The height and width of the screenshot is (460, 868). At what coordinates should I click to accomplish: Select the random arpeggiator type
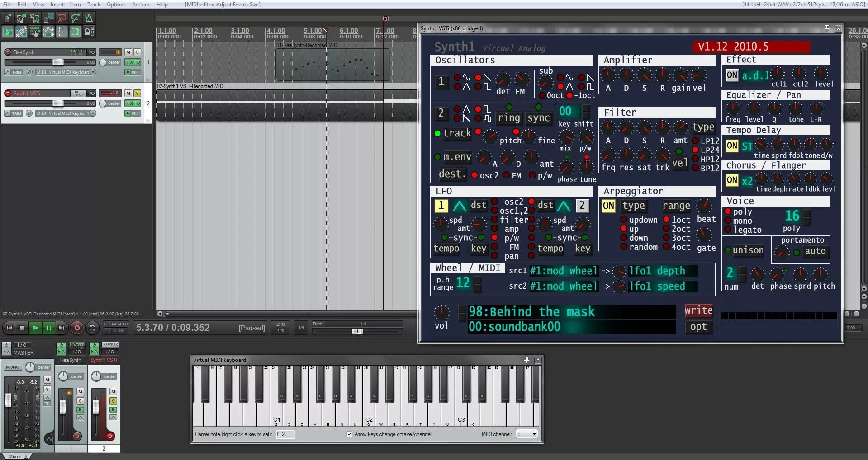tap(624, 247)
